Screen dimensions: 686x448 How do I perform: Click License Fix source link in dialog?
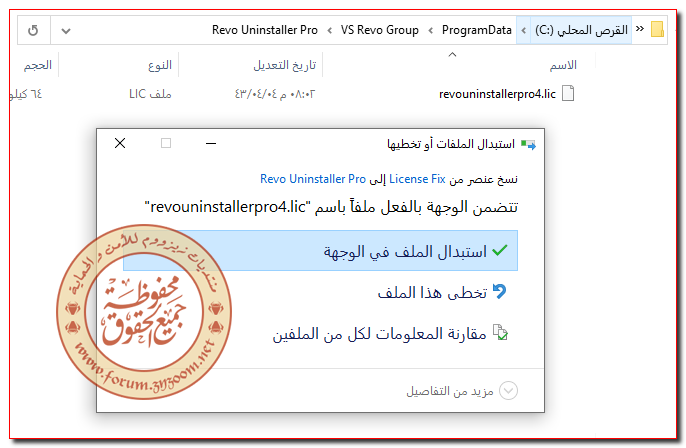(417, 179)
